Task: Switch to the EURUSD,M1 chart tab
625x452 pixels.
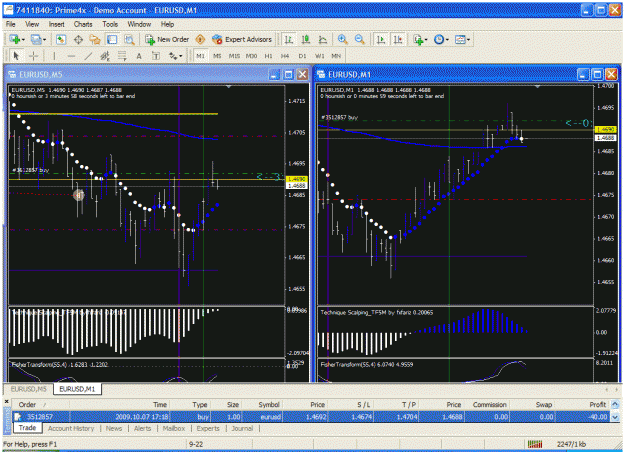Action: point(77,389)
